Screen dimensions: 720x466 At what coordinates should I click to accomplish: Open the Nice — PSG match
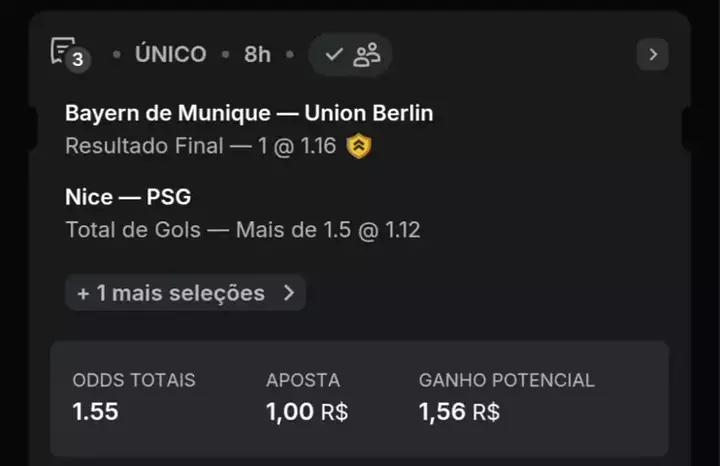(x=128, y=196)
